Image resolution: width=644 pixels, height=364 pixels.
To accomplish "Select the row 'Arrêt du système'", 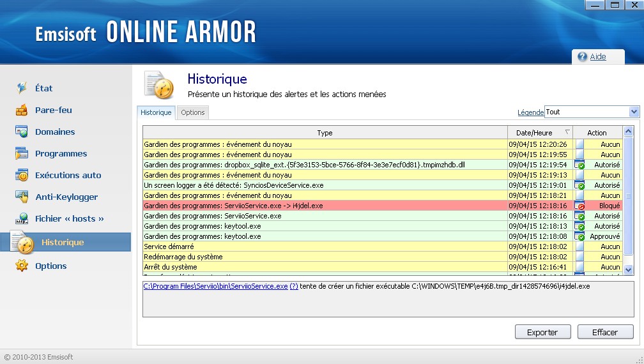I will 382,267.
